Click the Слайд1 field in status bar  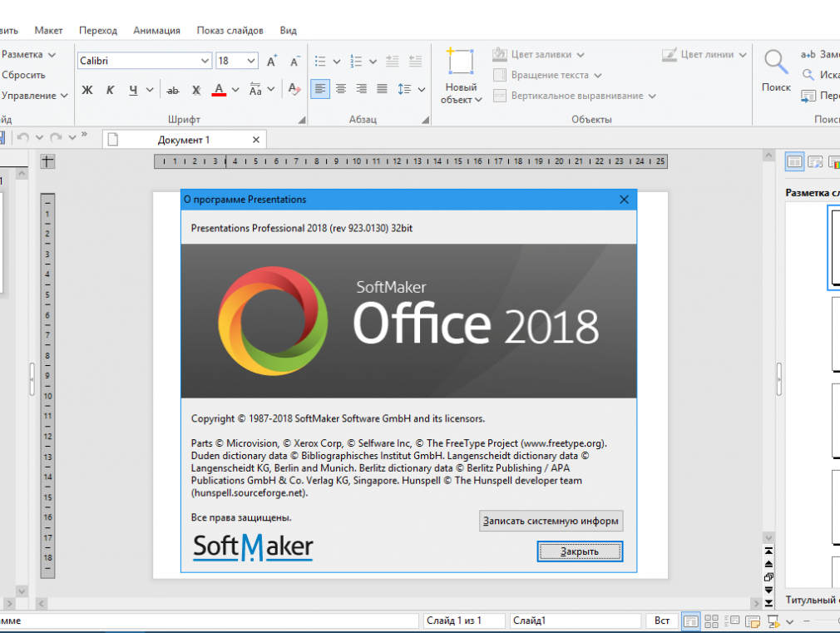tap(576, 621)
